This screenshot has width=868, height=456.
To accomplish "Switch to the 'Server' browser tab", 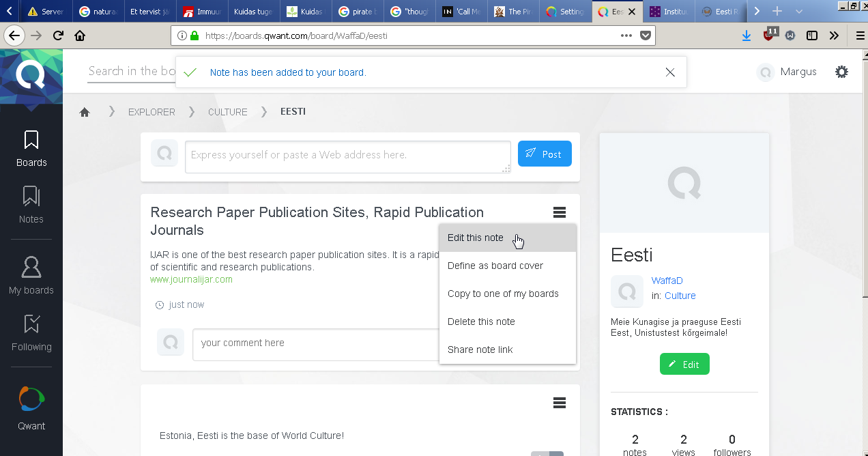I will [46, 12].
